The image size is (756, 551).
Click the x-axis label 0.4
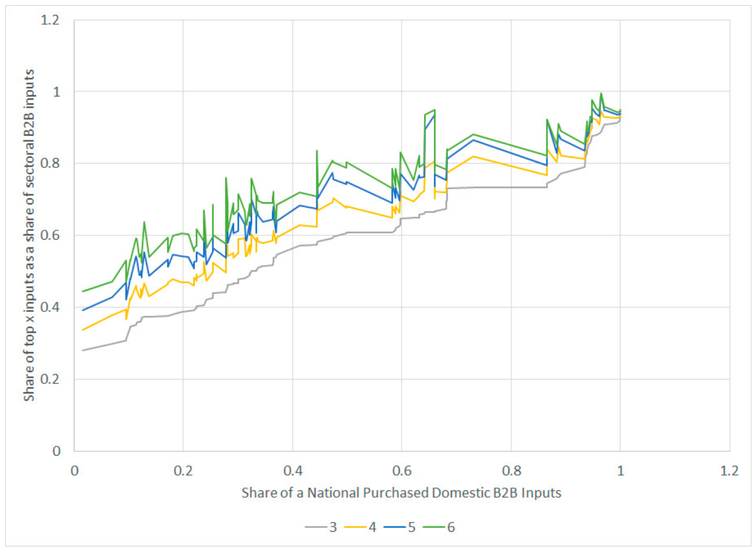[x=293, y=471]
